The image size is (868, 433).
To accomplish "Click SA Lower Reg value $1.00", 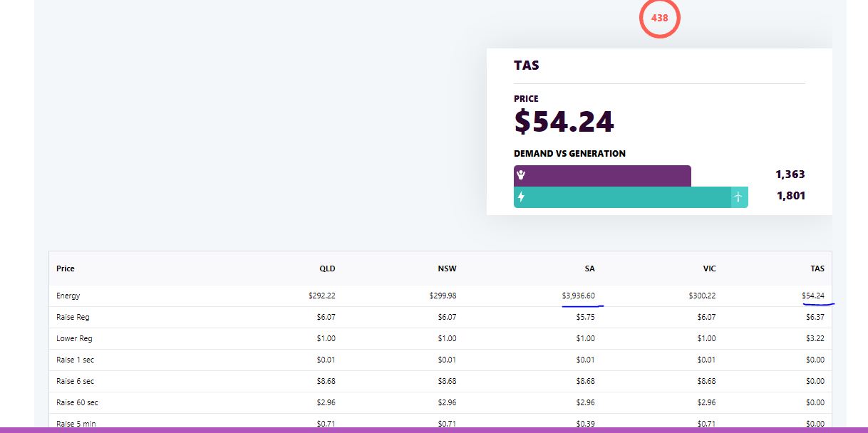I will (586, 338).
